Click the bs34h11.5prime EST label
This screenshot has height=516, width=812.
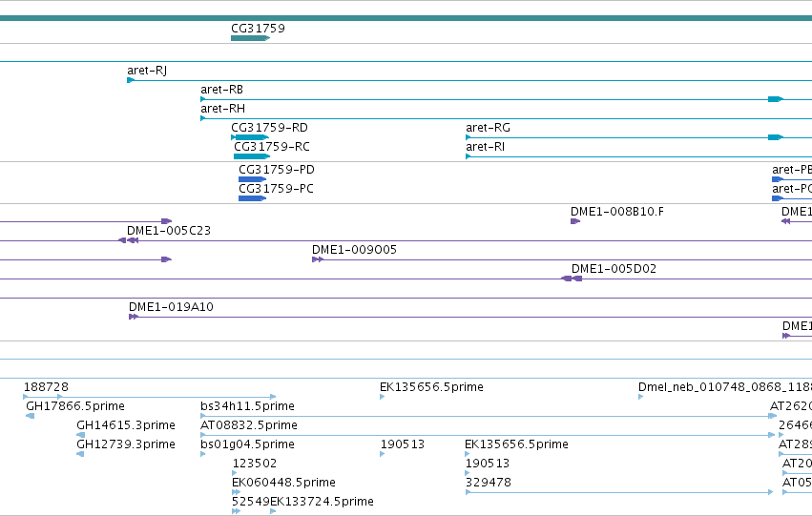[x=247, y=406]
